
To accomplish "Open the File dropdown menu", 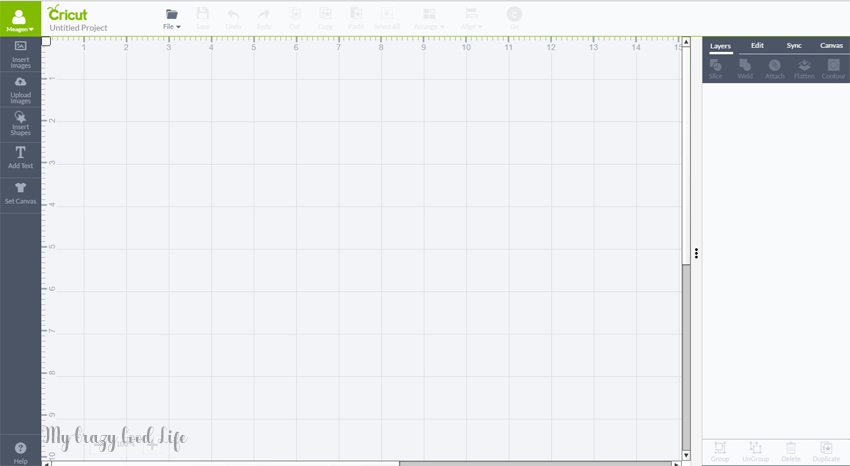I will (x=172, y=19).
